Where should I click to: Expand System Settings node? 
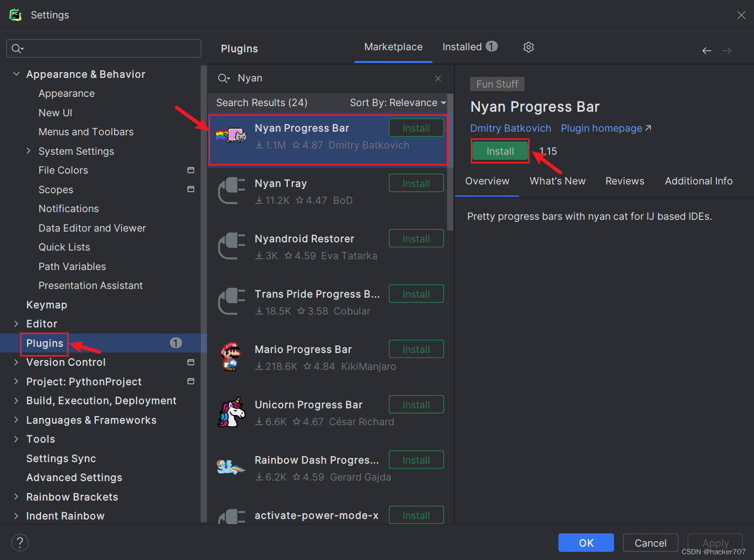28,151
